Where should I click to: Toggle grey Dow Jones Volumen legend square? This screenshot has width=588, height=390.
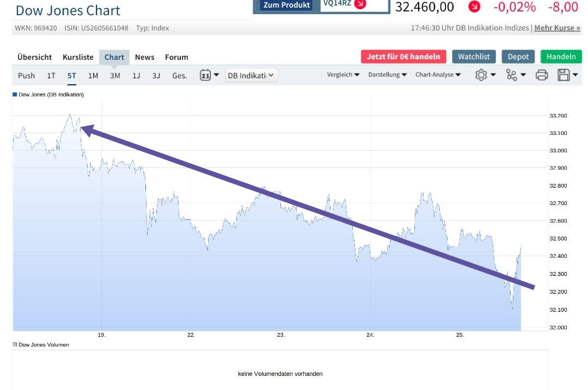[x=15, y=344]
